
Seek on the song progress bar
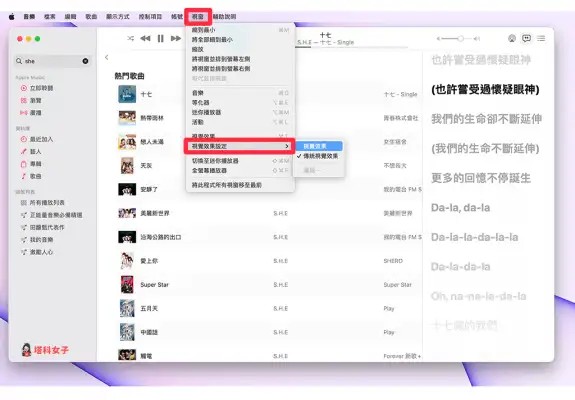click(x=352, y=47)
